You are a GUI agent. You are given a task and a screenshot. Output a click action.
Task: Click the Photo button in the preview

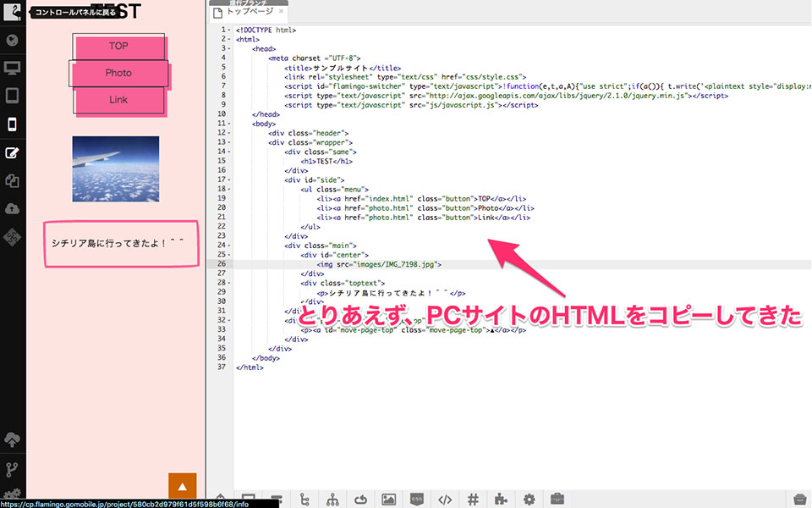click(118, 73)
